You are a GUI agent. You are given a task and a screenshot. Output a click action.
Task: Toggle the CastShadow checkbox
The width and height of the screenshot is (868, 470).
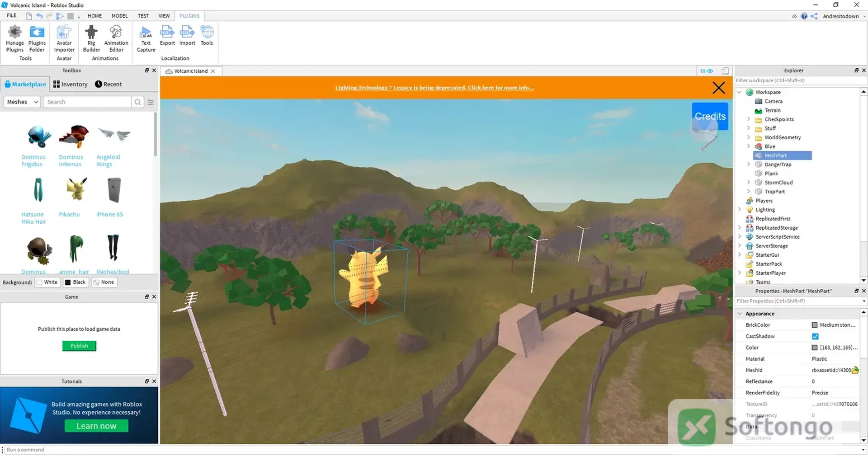815,336
